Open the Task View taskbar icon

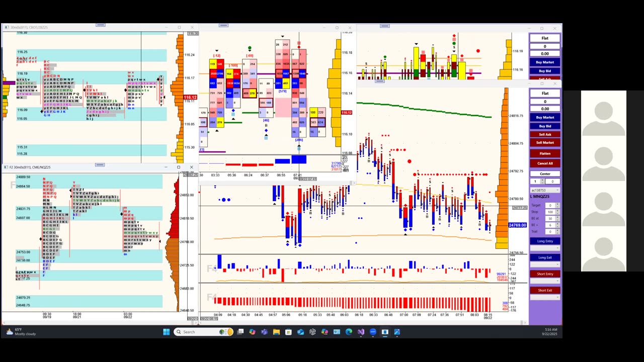pos(240,332)
